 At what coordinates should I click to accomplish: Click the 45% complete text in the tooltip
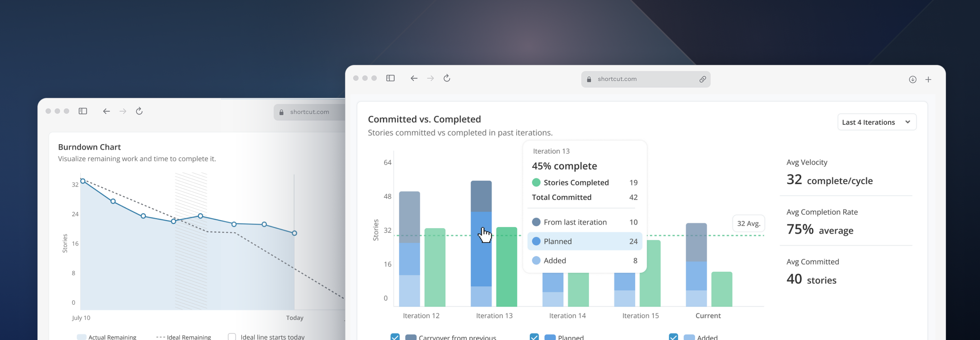click(x=565, y=166)
